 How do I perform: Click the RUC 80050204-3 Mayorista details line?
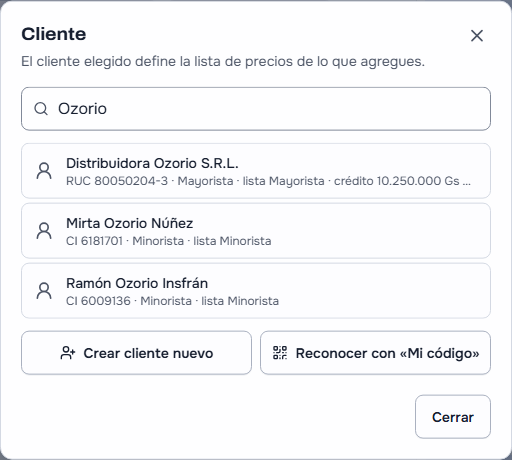click(268, 181)
